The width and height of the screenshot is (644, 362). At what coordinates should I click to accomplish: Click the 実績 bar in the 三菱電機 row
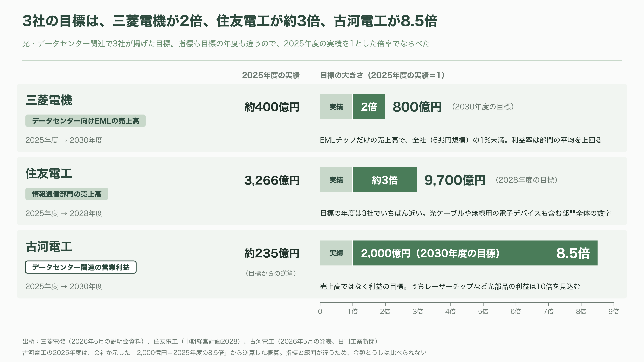click(x=336, y=107)
